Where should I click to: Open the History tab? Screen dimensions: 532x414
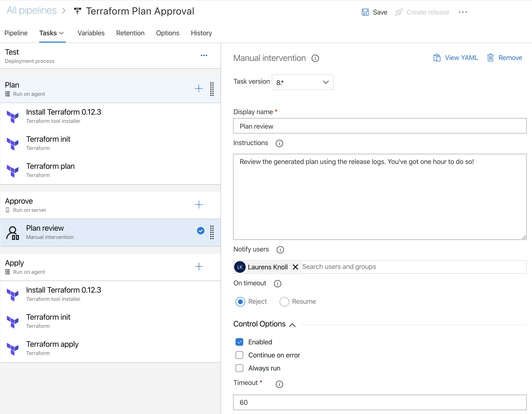tap(201, 33)
